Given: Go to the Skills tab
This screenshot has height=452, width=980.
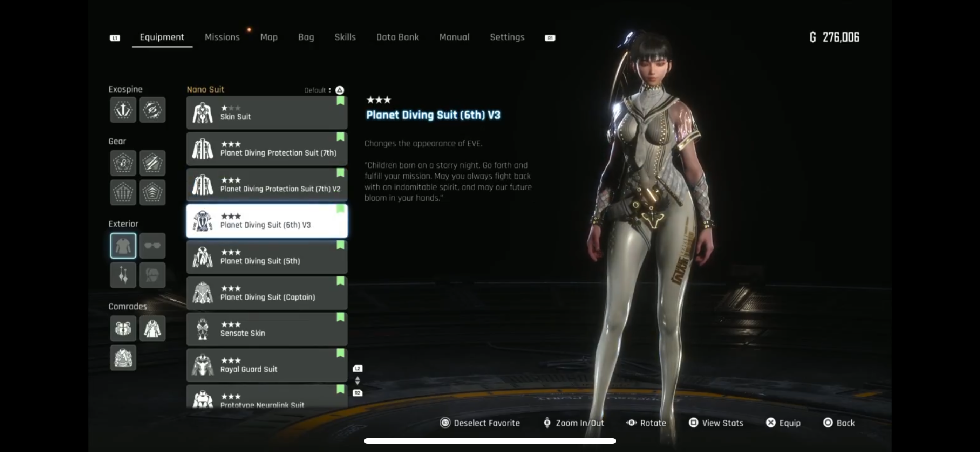Looking at the screenshot, I should click(345, 37).
